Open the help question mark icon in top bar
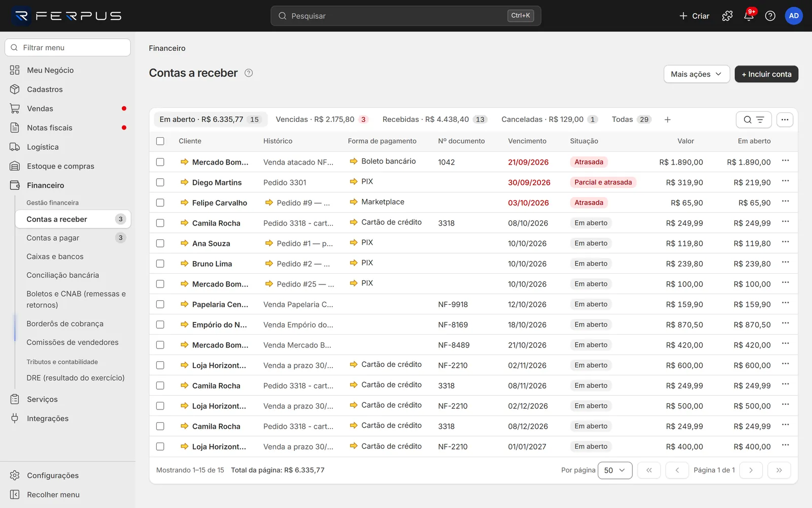Viewport: 812px width, 508px height. (770, 16)
